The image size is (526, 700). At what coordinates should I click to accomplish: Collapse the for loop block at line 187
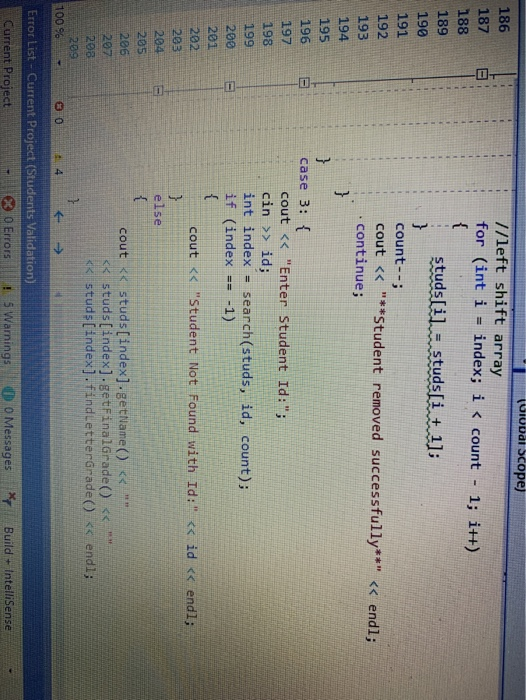click(x=482, y=74)
